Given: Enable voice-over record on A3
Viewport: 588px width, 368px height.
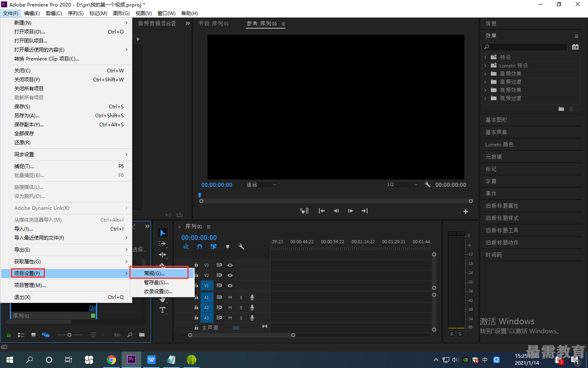Looking at the screenshot, I should click(252, 318).
